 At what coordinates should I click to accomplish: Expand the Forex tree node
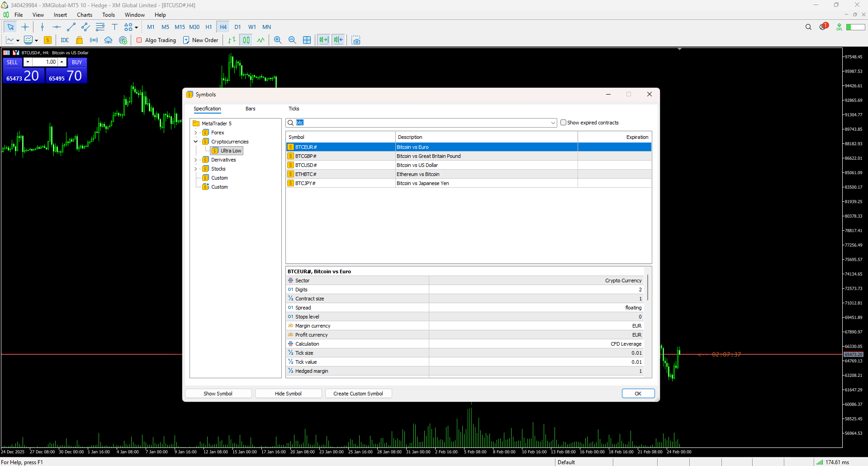[x=196, y=133]
